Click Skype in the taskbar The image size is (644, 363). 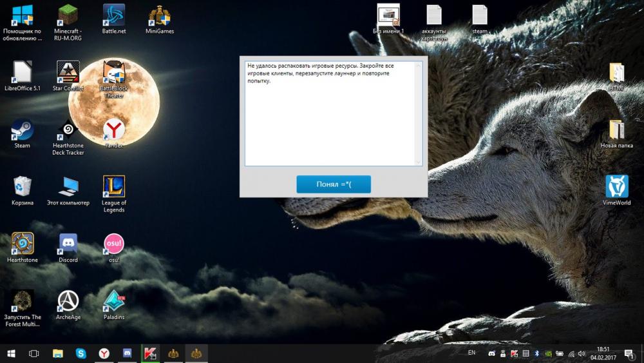coord(80,353)
